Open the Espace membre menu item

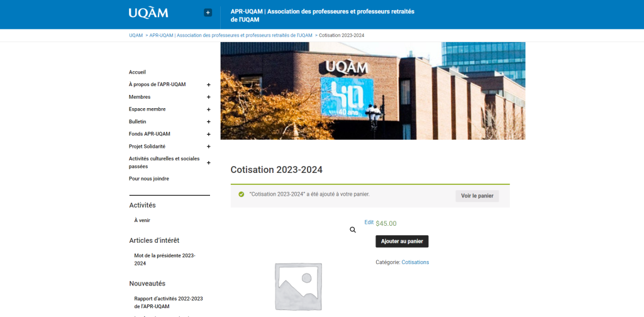coord(147,109)
